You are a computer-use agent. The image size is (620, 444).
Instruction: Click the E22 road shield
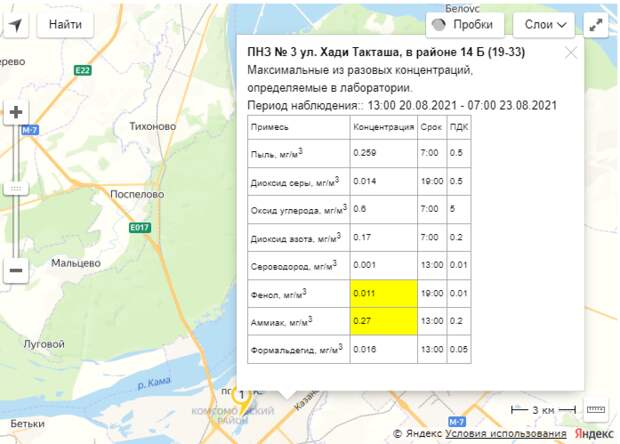click(82, 70)
